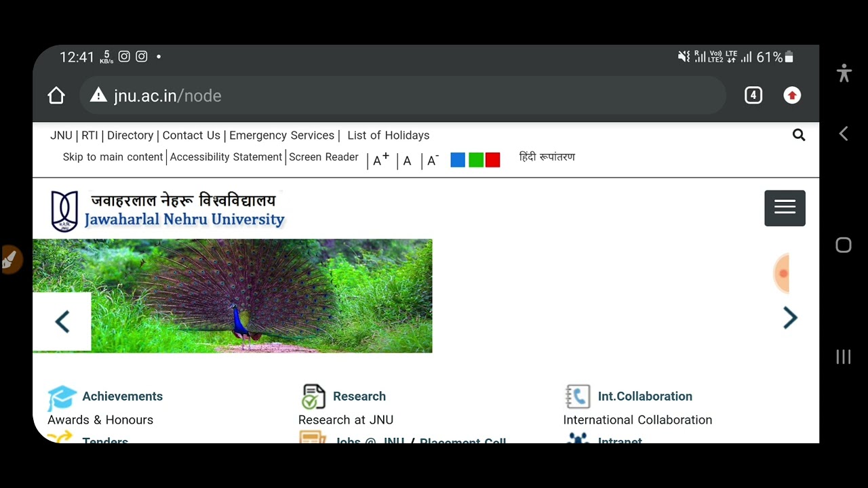The image size is (868, 488).
Task: Open the Contact Us link
Action: 191,136
